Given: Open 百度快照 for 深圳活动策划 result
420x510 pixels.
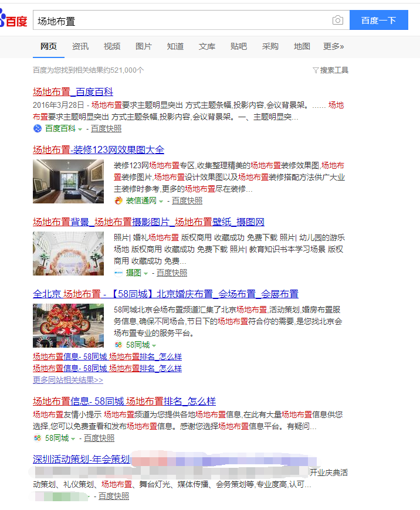Looking at the screenshot, I should click(x=114, y=496).
